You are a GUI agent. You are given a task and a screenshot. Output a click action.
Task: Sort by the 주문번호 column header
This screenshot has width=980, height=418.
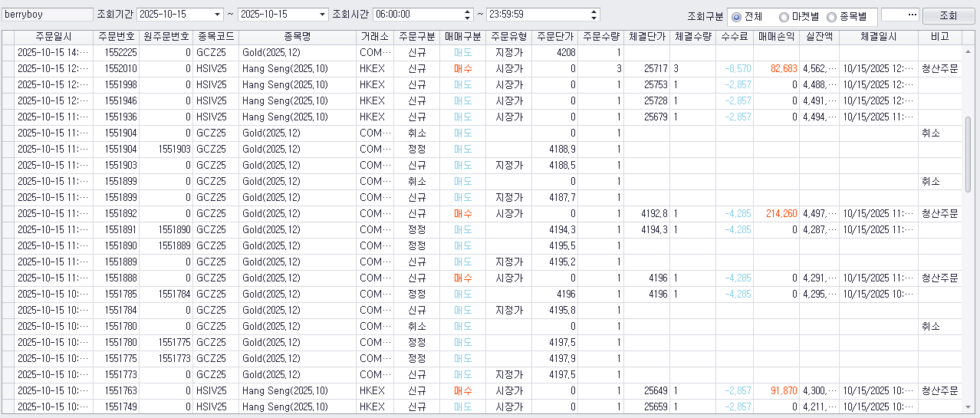click(x=117, y=37)
